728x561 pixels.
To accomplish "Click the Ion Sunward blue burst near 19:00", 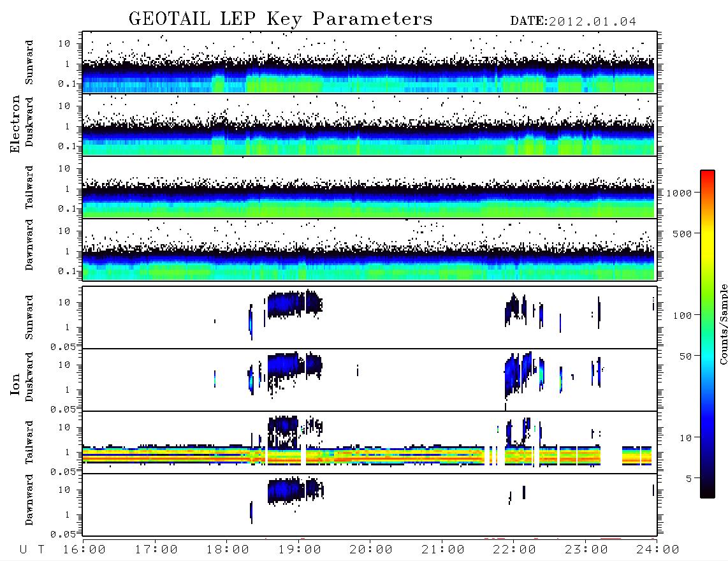I will click(x=295, y=304).
